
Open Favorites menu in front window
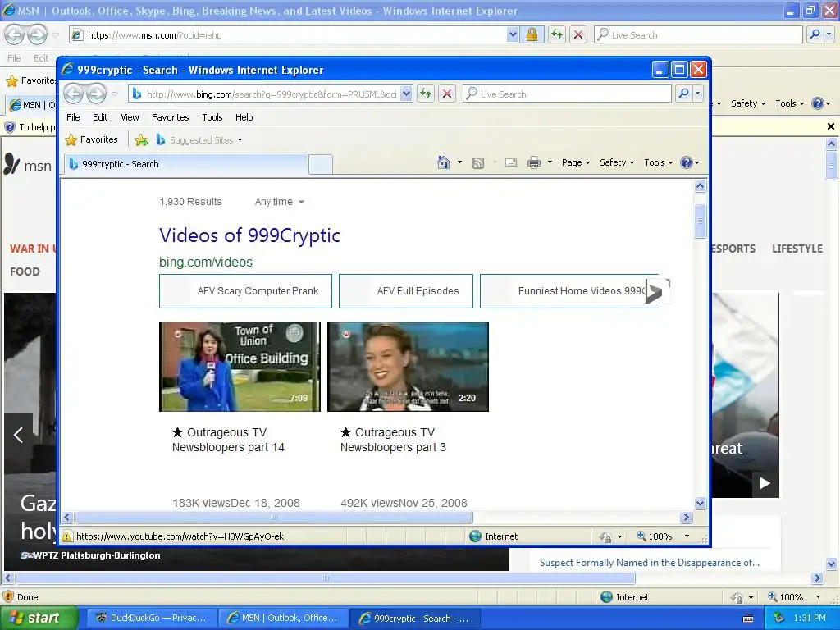click(x=171, y=117)
